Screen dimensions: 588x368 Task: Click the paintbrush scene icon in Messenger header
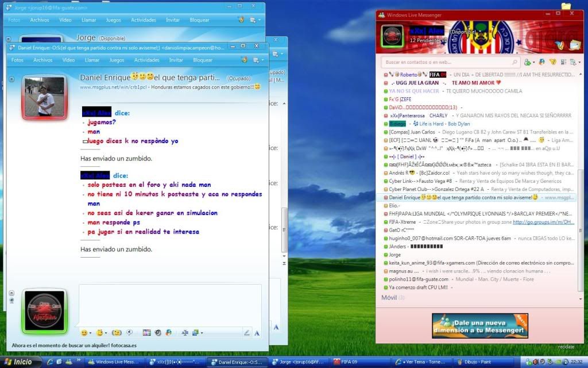(560, 45)
